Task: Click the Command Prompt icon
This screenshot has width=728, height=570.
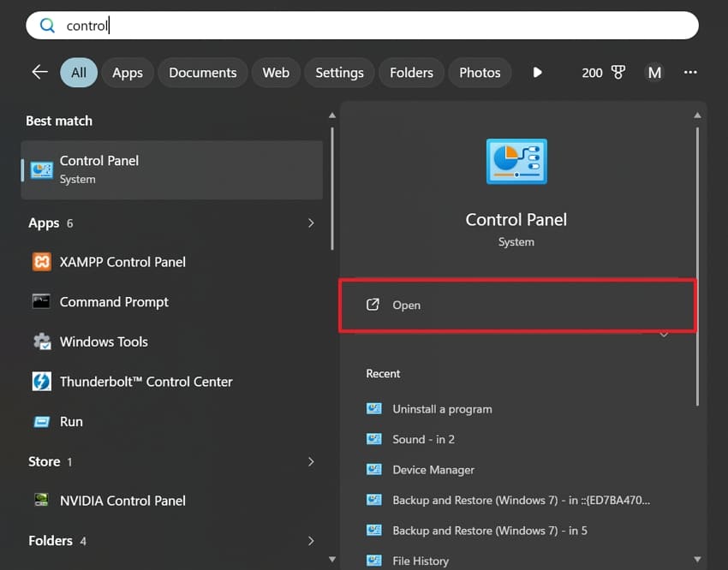Action: (x=41, y=301)
